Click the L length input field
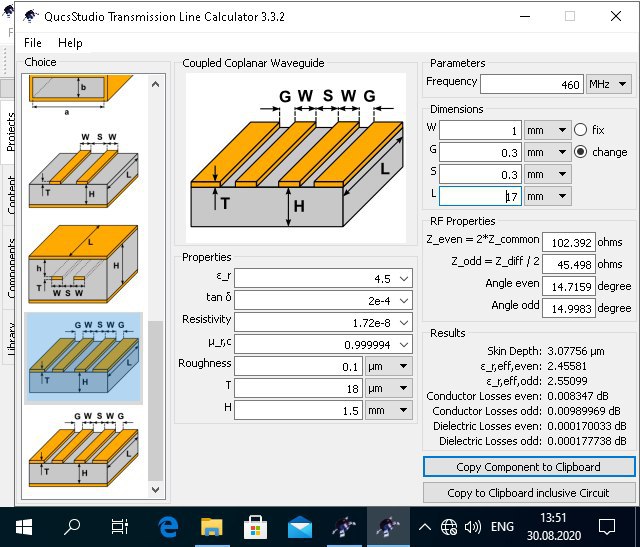640x547 pixels. click(480, 196)
